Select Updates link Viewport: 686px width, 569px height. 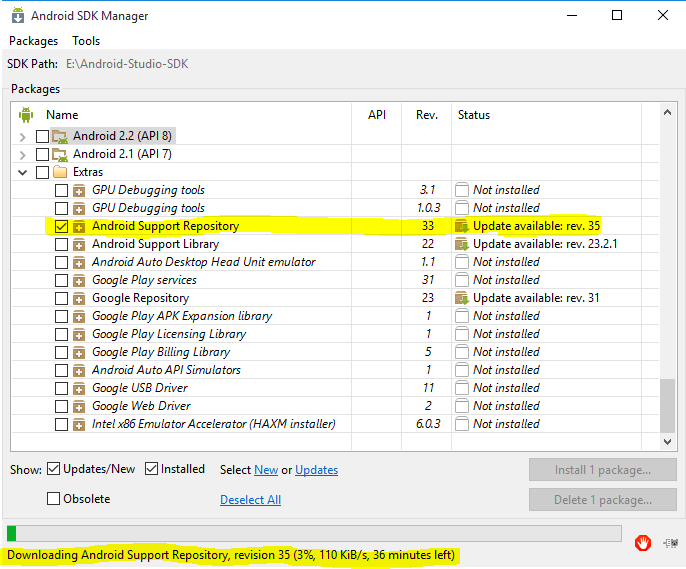click(316, 470)
